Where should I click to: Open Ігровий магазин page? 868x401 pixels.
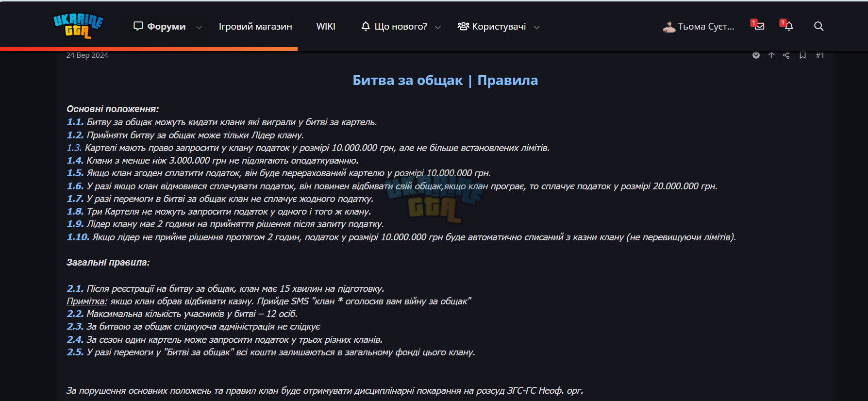255,26
